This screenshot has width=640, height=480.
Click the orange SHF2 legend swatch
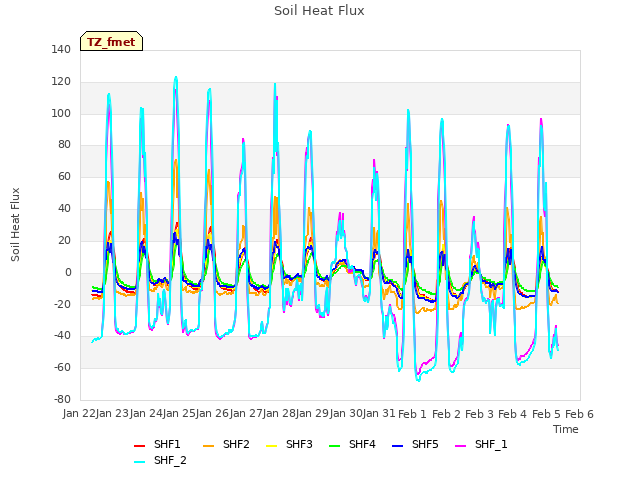click(209, 445)
